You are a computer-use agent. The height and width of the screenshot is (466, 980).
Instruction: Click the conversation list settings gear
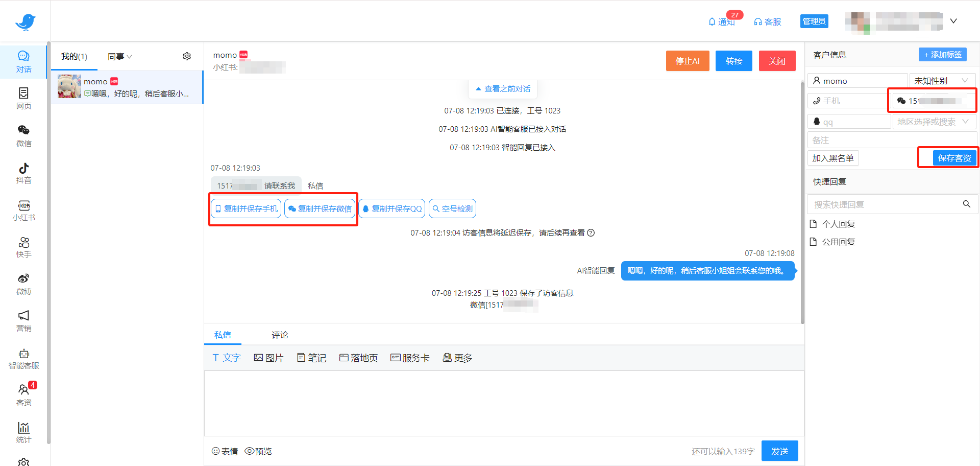point(187,56)
